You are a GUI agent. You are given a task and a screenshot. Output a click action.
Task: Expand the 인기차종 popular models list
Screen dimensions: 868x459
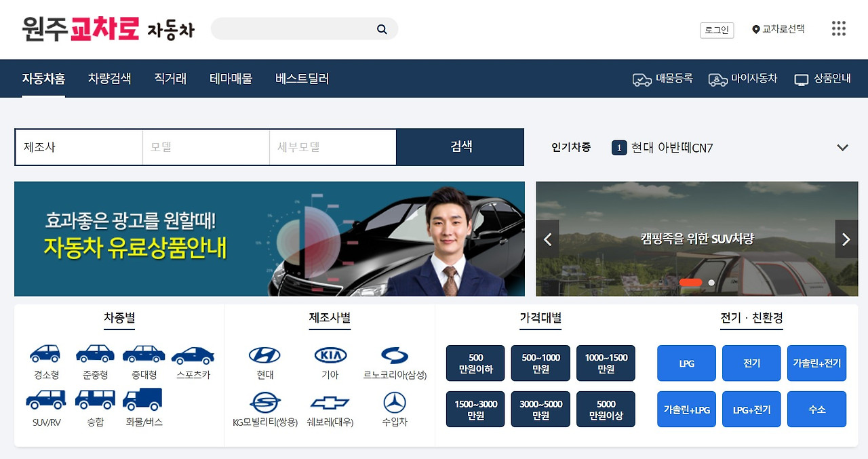click(843, 147)
